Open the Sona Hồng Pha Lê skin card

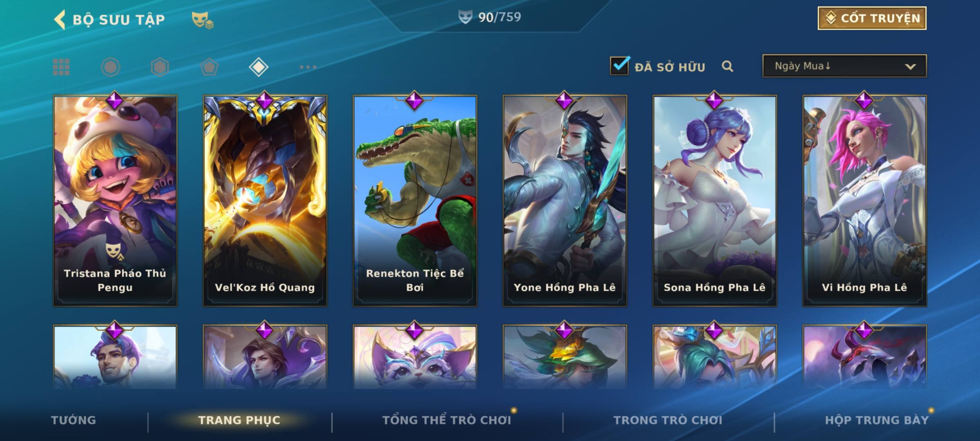pyautogui.click(x=715, y=201)
